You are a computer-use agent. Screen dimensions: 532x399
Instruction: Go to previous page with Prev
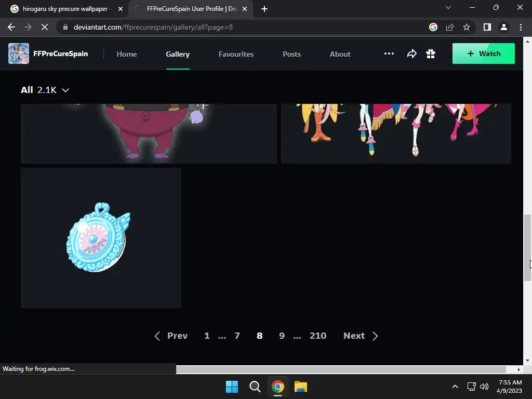(x=171, y=336)
